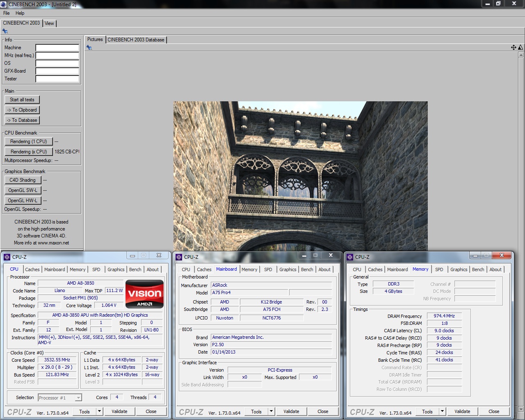The width and height of the screenshot is (525, 420).
Task: Run the Rendering (1 CPU) benchmark
Action: [29, 142]
